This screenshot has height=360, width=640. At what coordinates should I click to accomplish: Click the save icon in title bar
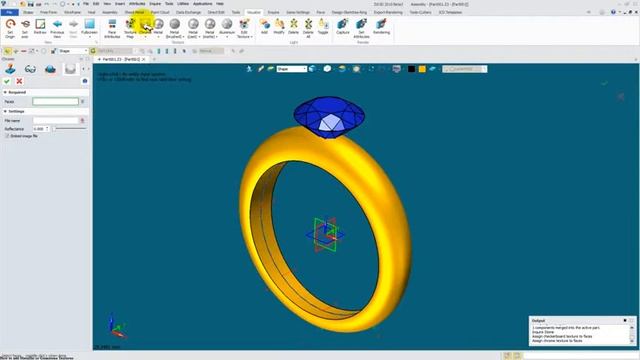[31, 4]
